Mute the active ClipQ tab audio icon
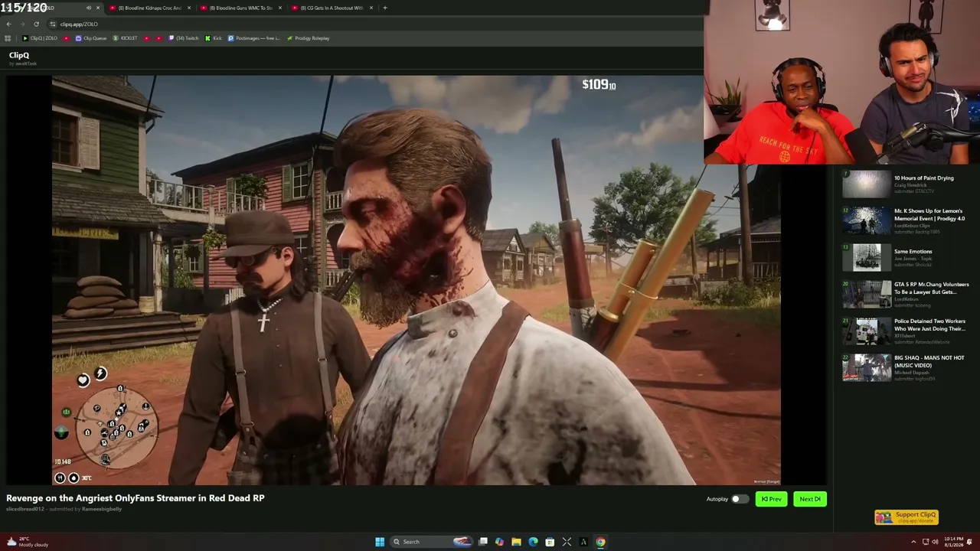 pyautogui.click(x=88, y=8)
